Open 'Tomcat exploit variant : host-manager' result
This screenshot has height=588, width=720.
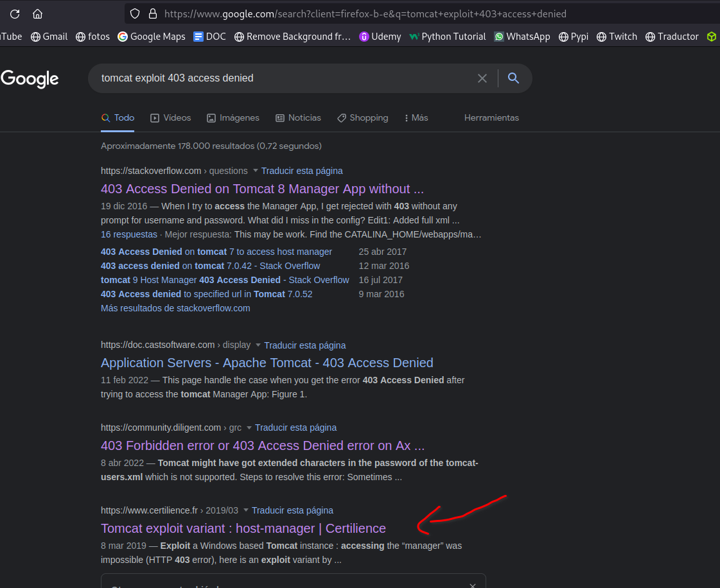(243, 529)
